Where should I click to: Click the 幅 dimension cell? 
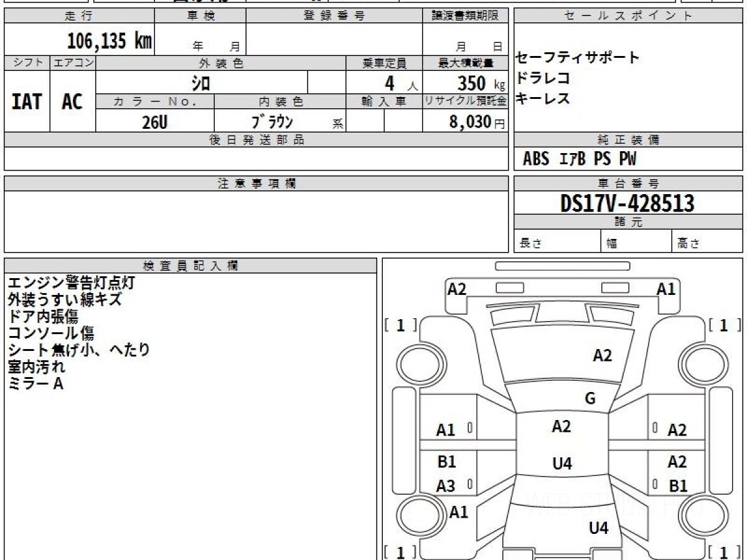[636, 242]
